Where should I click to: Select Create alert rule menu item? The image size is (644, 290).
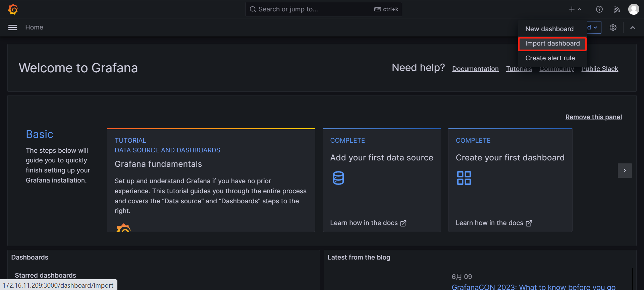[550, 58]
